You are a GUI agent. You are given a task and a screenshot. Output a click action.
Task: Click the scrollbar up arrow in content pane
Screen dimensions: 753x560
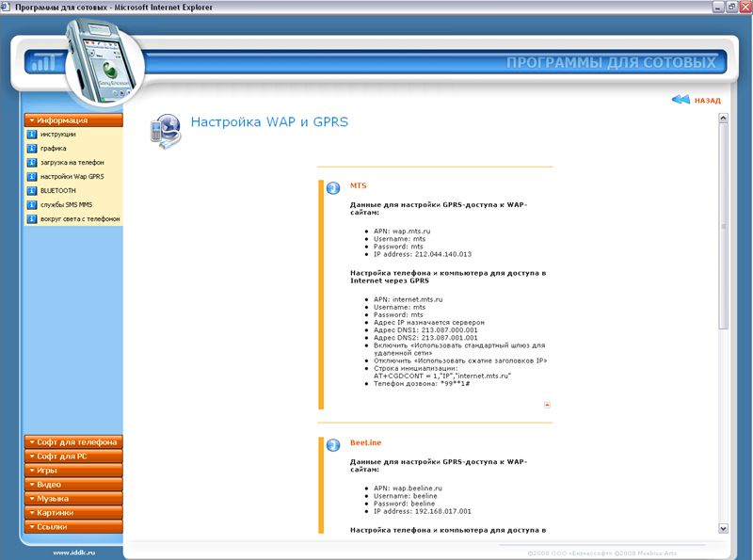[723, 119]
